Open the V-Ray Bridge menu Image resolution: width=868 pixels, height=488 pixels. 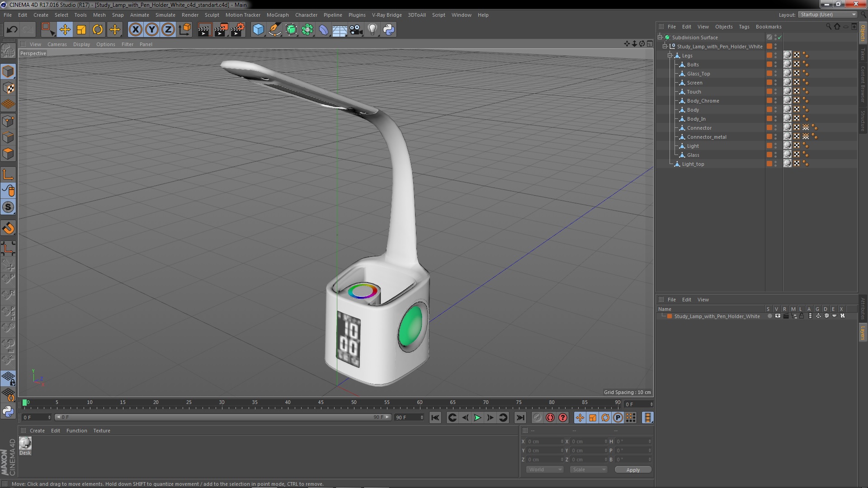click(x=387, y=15)
